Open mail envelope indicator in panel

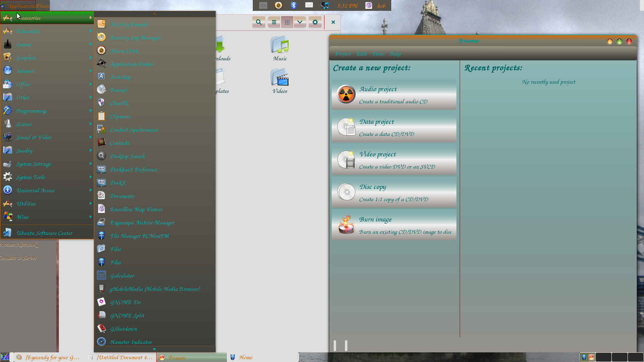(309, 5)
